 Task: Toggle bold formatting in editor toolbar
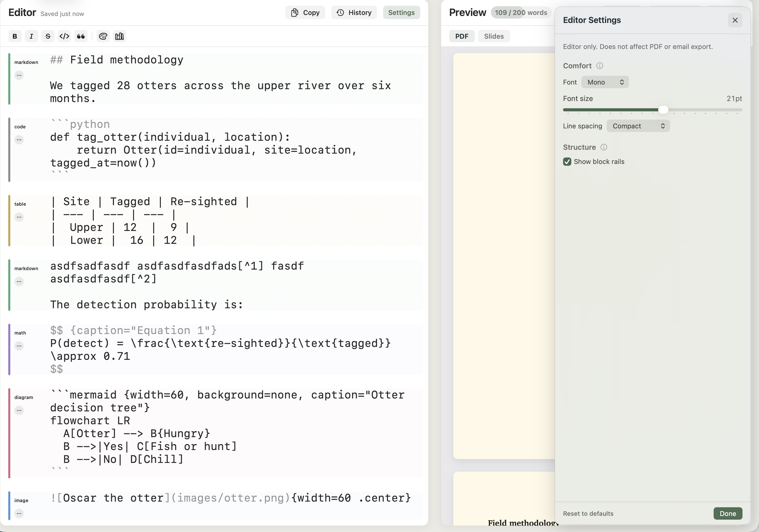tap(15, 36)
